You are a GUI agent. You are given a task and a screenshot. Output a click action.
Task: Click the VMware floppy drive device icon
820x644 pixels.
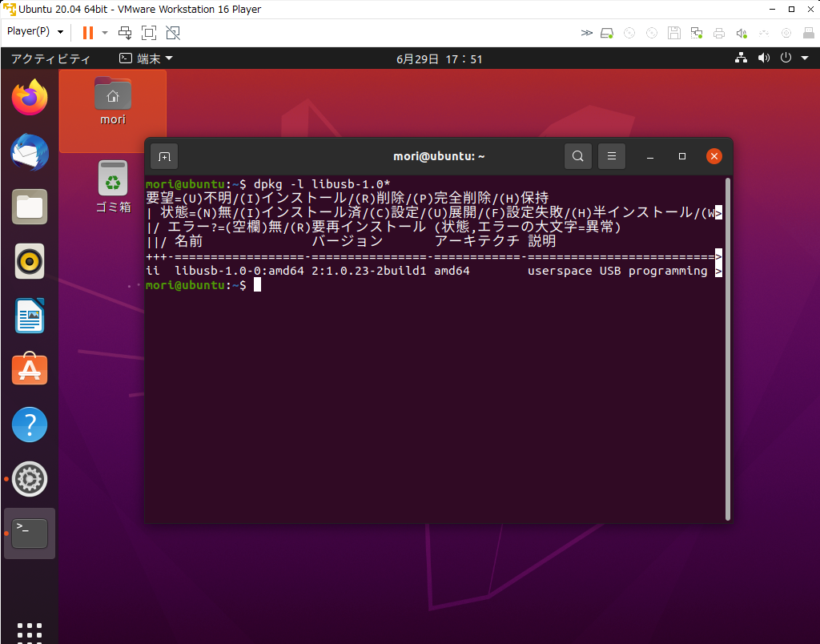[674, 33]
